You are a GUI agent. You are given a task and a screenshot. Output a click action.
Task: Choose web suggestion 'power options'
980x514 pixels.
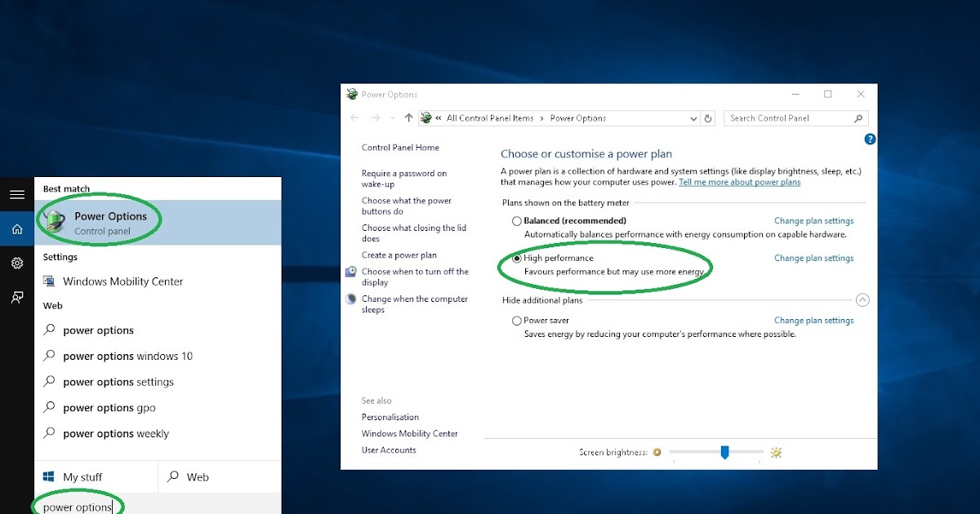pyautogui.click(x=158, y=330)
